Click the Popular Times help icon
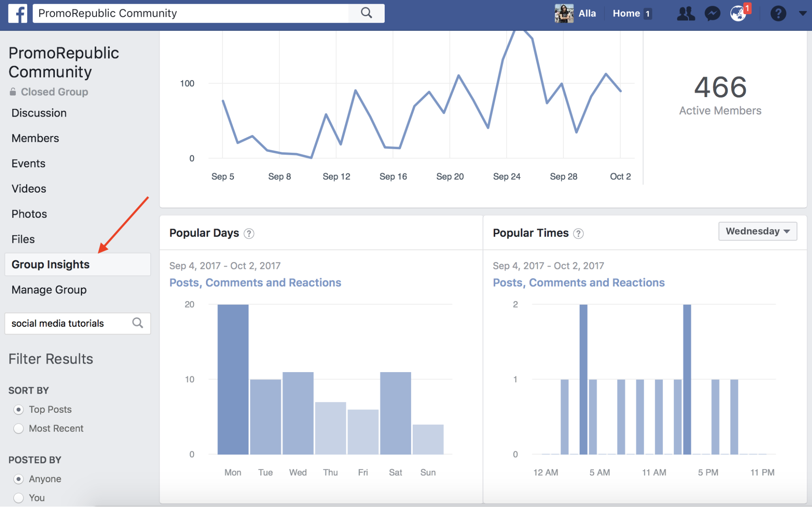 [x=578, y=234]
